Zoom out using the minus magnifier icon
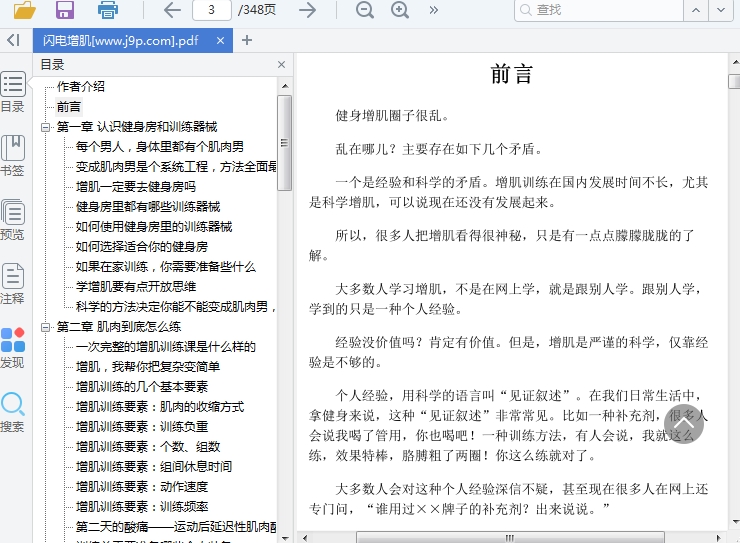The height and width of the screenshot is (543, 740). [x=365, y=10]
